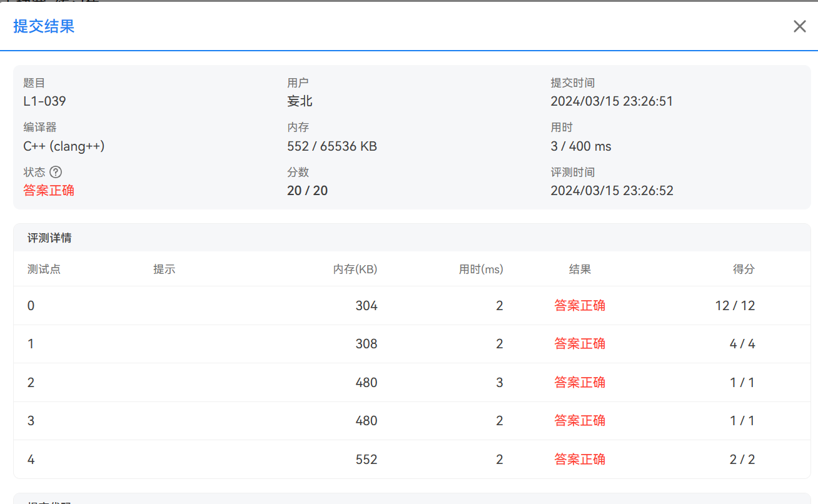Click the 304 memory cell
Viewport: 818px width, 504px height.
366,306
